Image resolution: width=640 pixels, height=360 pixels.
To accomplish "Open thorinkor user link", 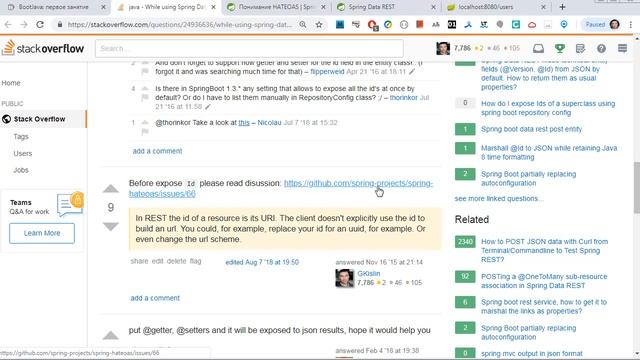I will click(x=403, y=98).
